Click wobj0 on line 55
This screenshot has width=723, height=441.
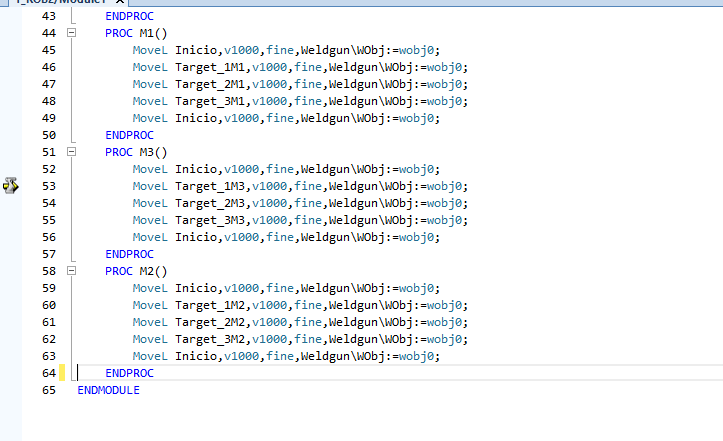pyautogui.click(x=444, y=220)
